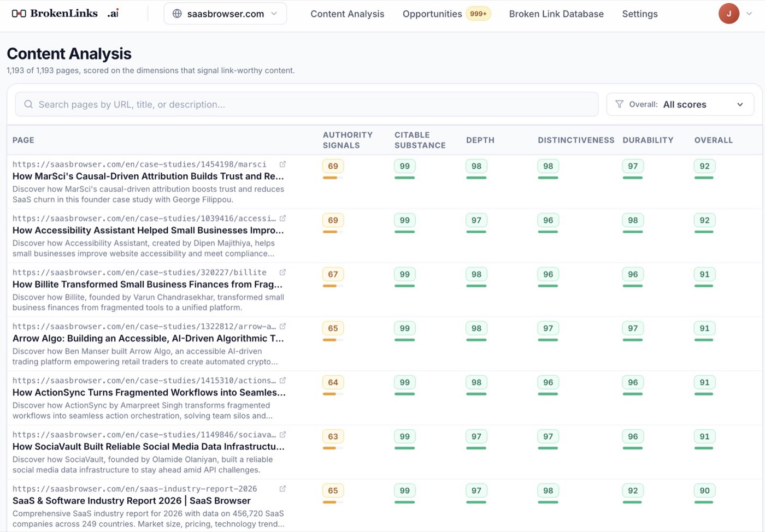Sort by Distinctiveness column header

click(576, 140)
